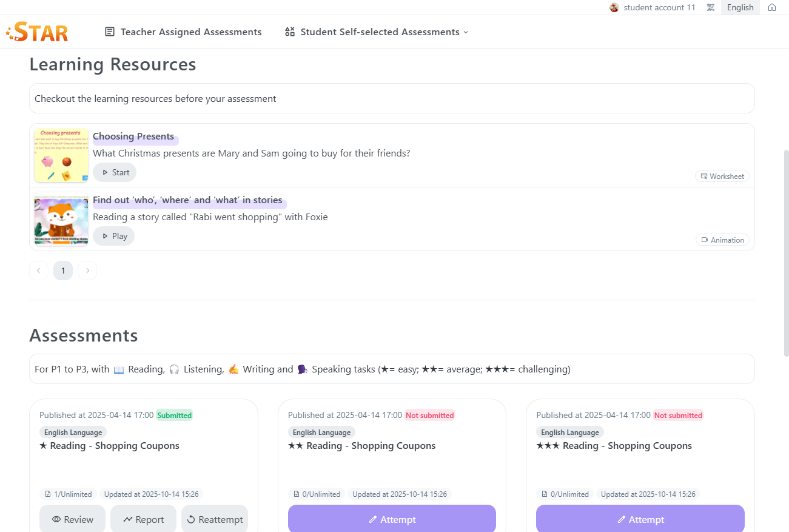
Task: Start the Choosing Presents worksheet
Action: pos(115,172)
